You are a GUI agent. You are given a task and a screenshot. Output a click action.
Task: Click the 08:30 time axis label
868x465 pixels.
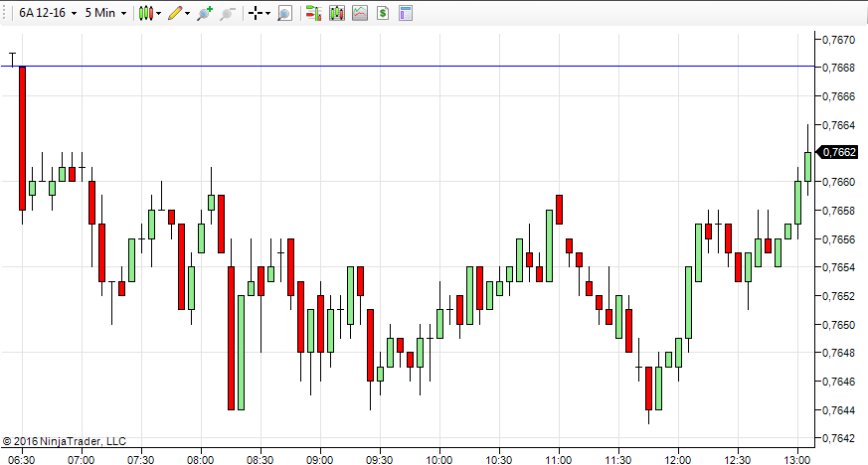260,459
